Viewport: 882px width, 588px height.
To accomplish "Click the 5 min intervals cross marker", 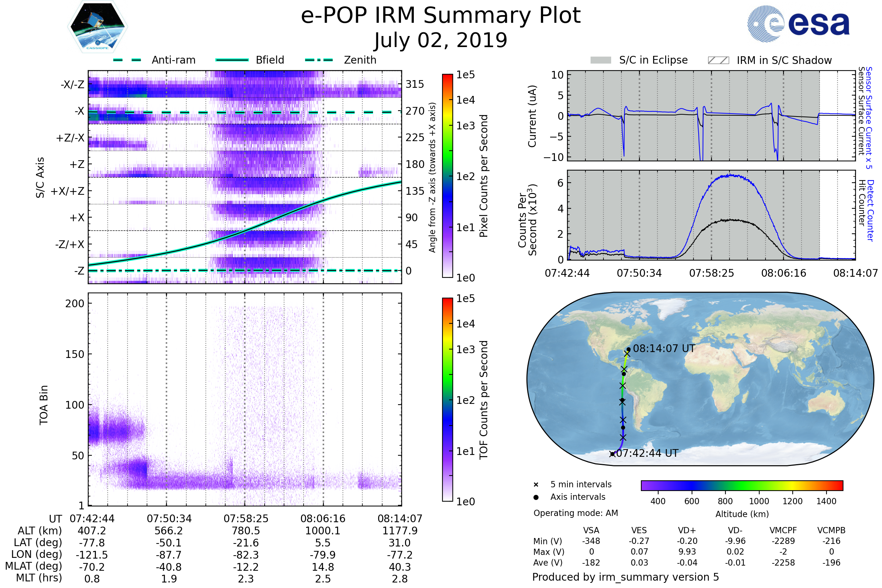I will point(536,485).
